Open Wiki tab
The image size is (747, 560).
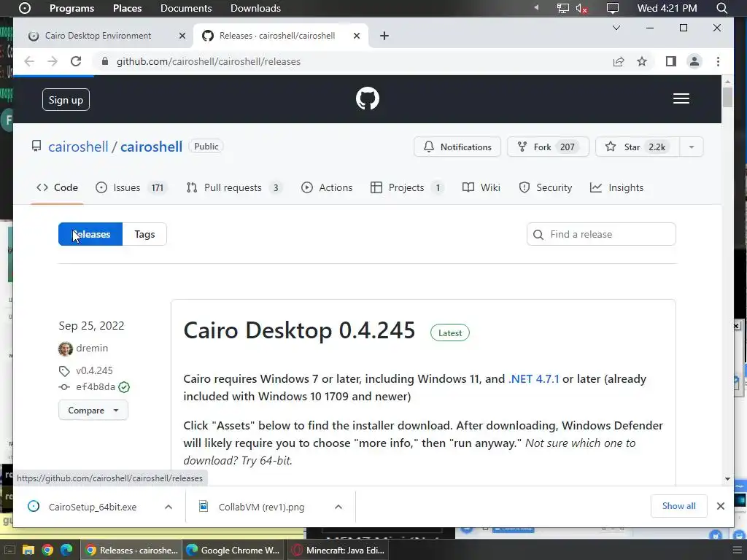[x=481, y=187]
